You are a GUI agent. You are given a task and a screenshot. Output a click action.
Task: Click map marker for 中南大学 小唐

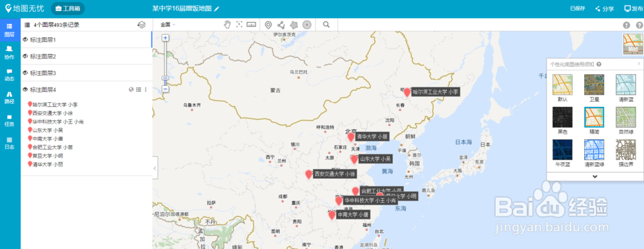point(332,214)
